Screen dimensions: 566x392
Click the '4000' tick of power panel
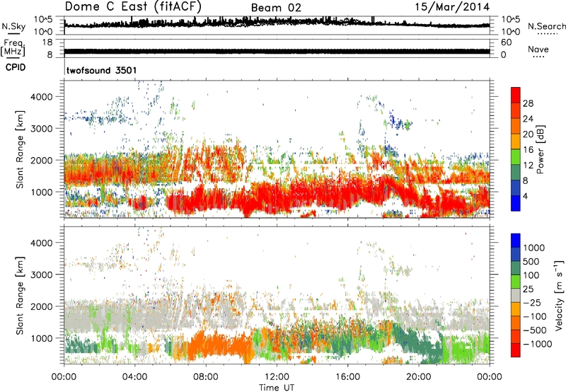click(42, 97)
